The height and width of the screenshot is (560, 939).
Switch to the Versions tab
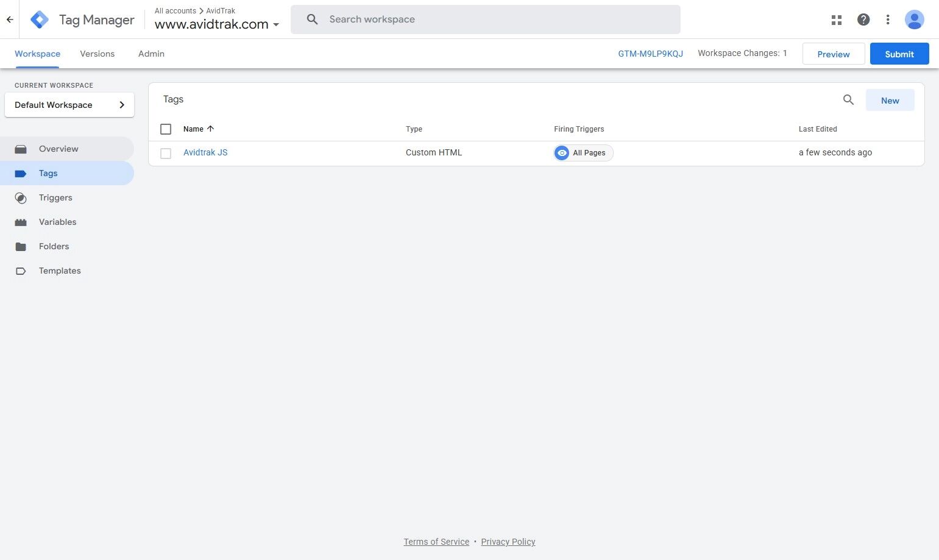pyautogui.click(x=97, y=54)
